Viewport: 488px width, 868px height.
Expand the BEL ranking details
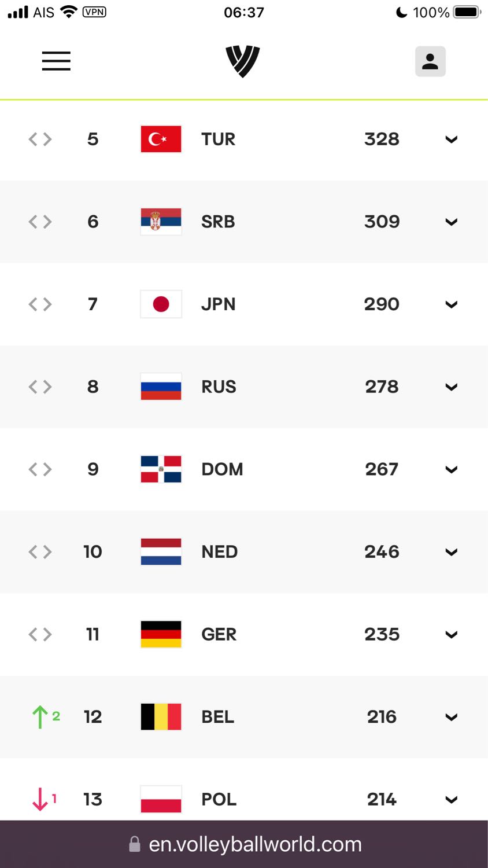pos(452,718)
